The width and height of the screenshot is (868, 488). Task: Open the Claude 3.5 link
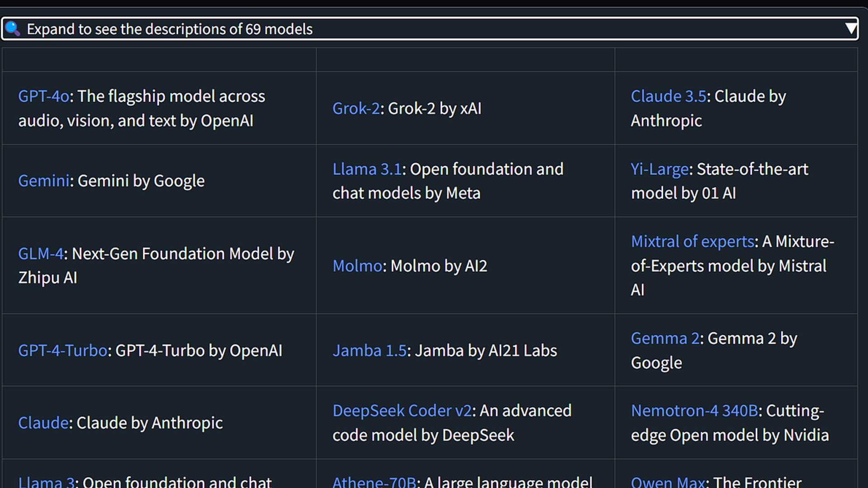click(x=669, y=96)
